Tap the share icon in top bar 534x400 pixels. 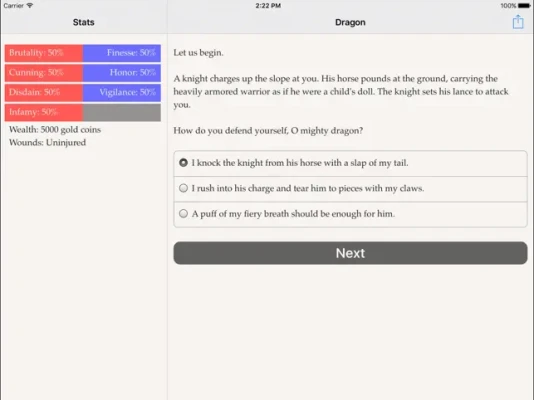click(518, 22)
